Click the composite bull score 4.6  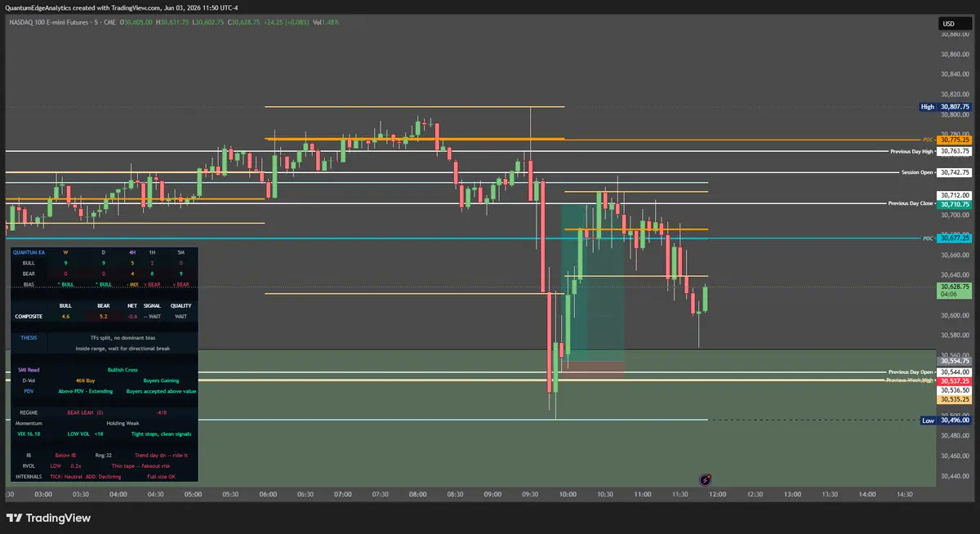[x=66, y=316]
